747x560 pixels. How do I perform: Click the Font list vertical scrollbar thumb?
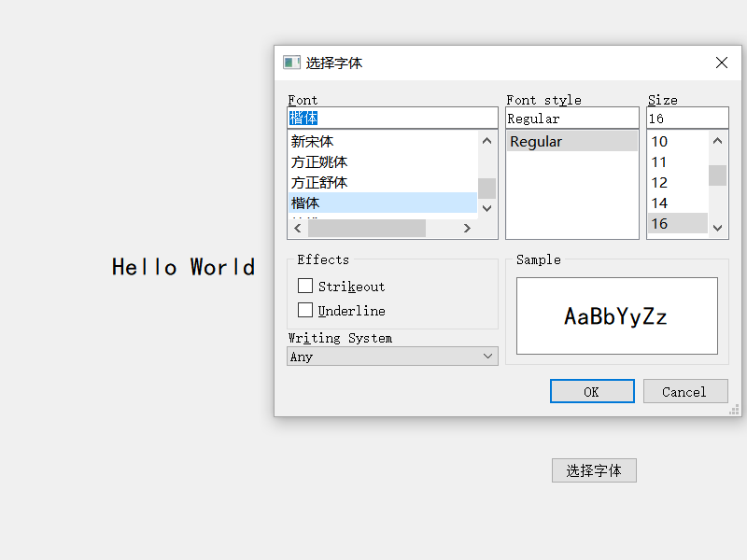(x=486, y=189)
